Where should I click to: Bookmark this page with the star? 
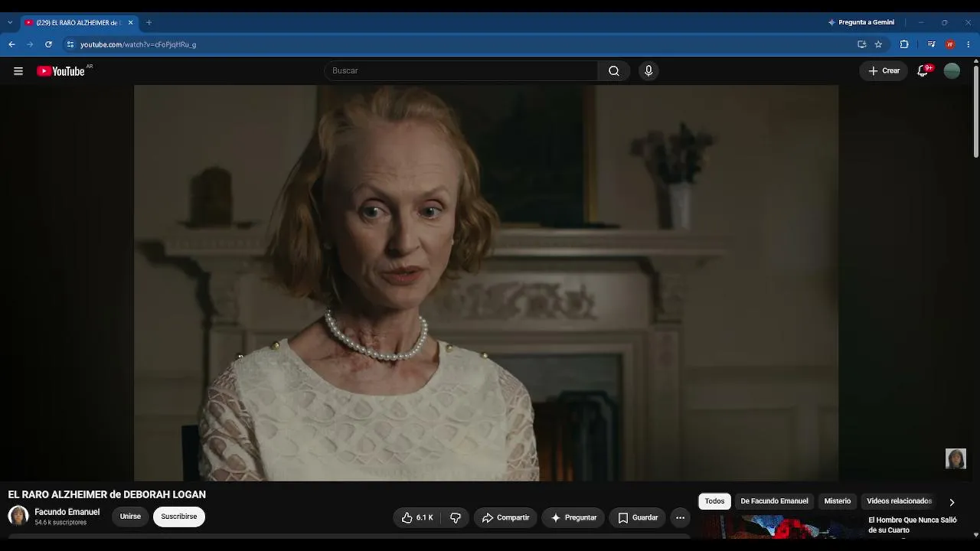(878, 44)
